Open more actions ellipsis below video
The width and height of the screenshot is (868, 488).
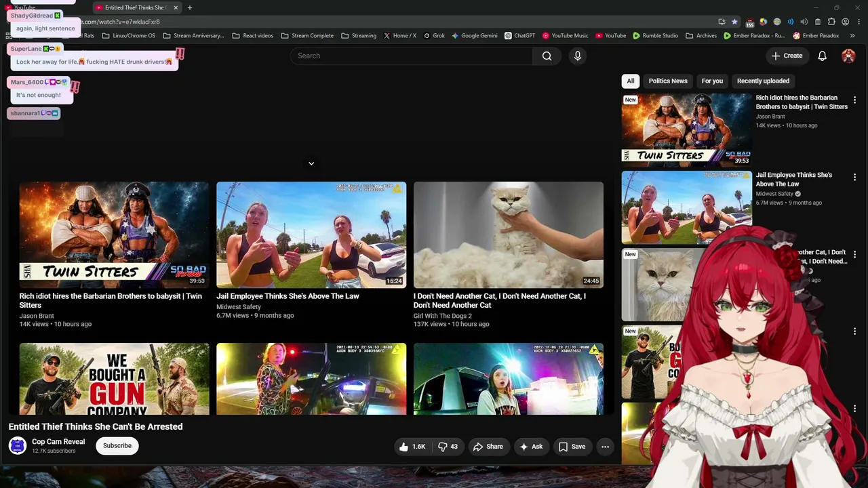605,447
